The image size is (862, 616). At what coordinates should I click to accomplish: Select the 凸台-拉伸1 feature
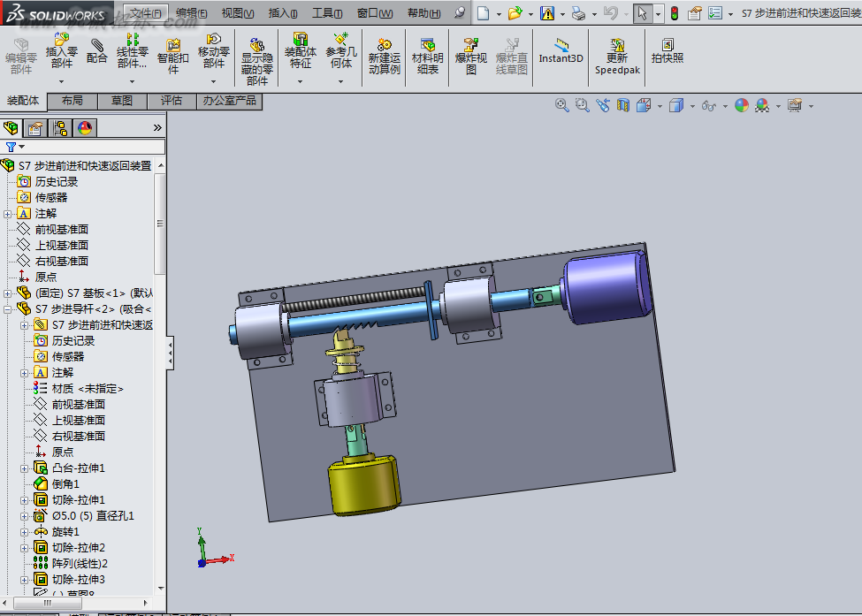[x=78, y=468]
